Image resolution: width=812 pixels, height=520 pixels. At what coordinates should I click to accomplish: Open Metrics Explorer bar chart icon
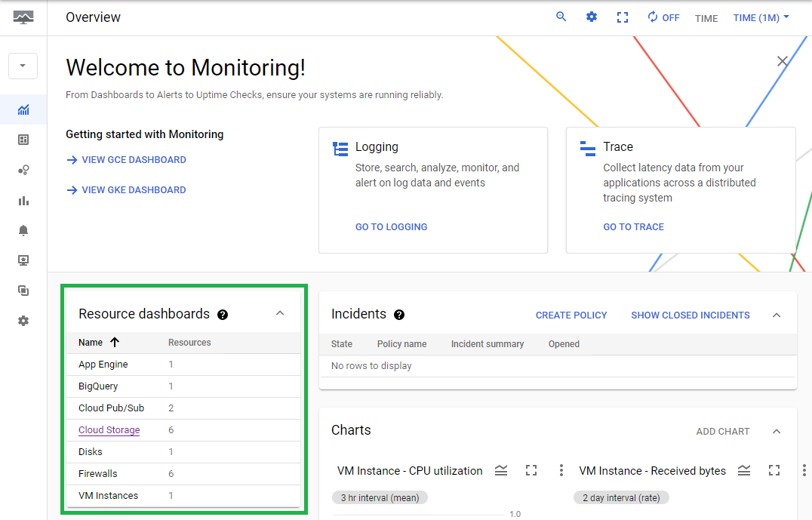coord(23,201)
